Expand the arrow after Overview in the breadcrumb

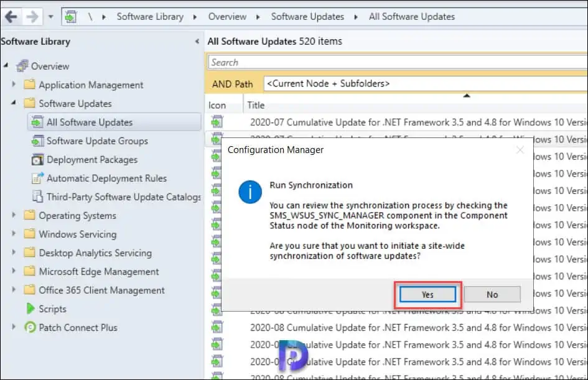click(x=258, y=17)
